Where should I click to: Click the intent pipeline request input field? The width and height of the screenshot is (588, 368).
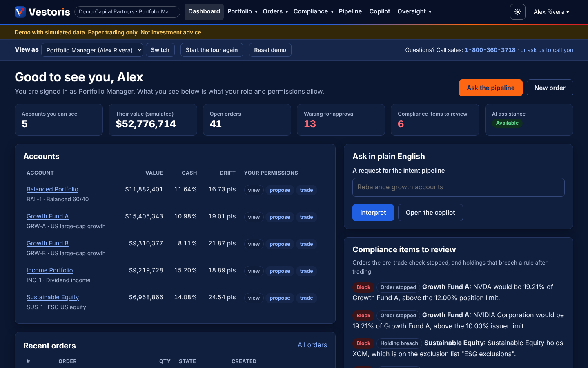point(459,187)
